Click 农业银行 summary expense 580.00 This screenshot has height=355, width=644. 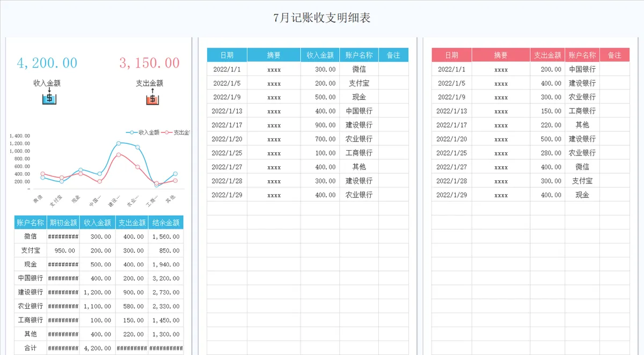coord(133,306)
